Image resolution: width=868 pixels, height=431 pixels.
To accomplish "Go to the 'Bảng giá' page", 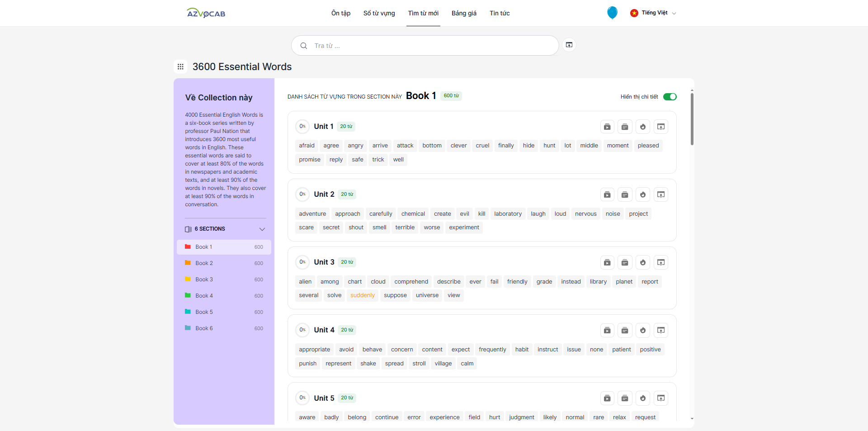I will coord(464,13).
